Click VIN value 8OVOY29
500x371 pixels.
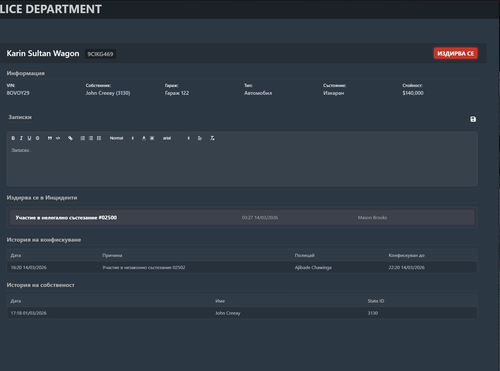pos(18,93)
